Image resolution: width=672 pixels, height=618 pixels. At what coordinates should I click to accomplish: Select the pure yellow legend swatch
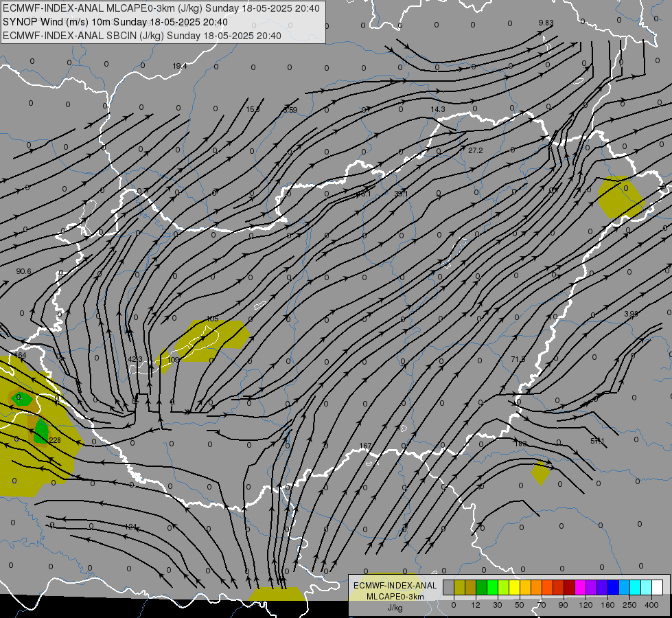tap(515, 587)
